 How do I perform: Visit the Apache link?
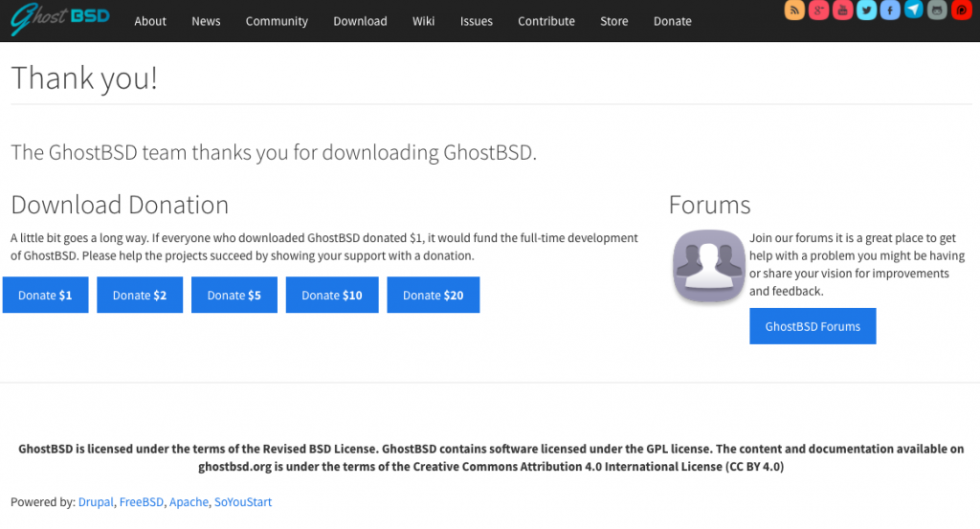(189, 502)
